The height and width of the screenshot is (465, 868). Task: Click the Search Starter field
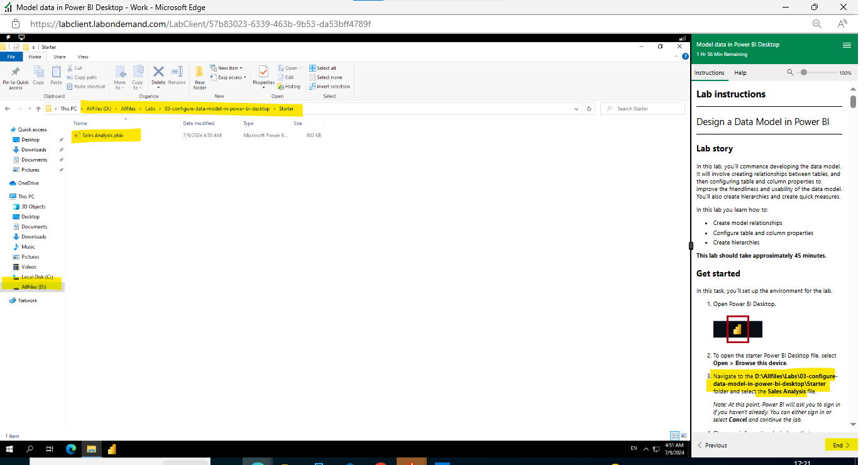(x=642, y=109)
